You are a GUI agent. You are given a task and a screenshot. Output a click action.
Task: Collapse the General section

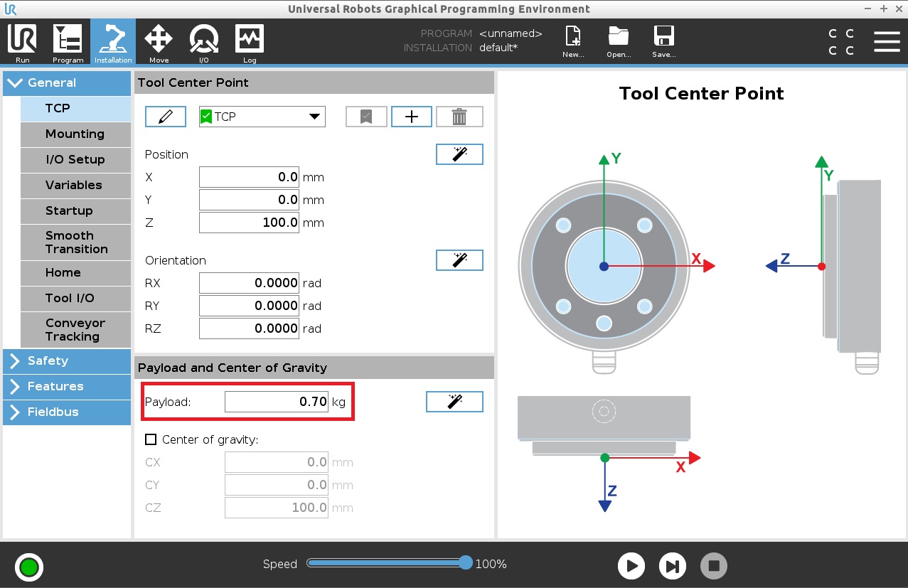click(x=67, y=82)
